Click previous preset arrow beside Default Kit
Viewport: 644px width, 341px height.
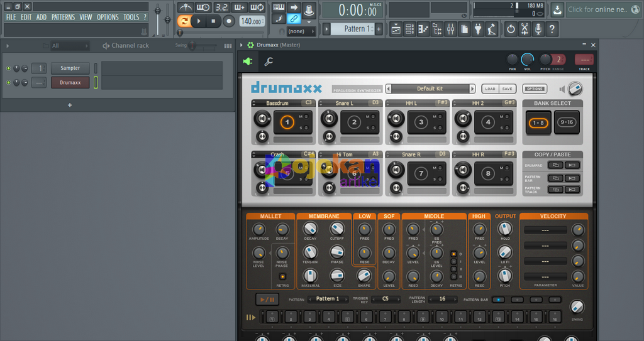click(x=389, y=89)
